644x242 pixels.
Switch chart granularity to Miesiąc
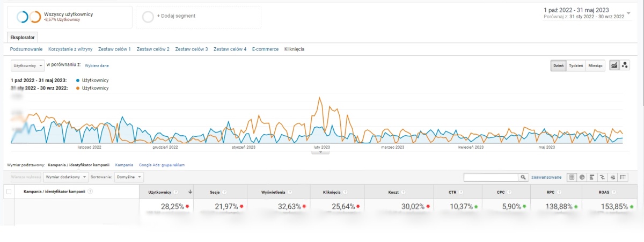595,65
